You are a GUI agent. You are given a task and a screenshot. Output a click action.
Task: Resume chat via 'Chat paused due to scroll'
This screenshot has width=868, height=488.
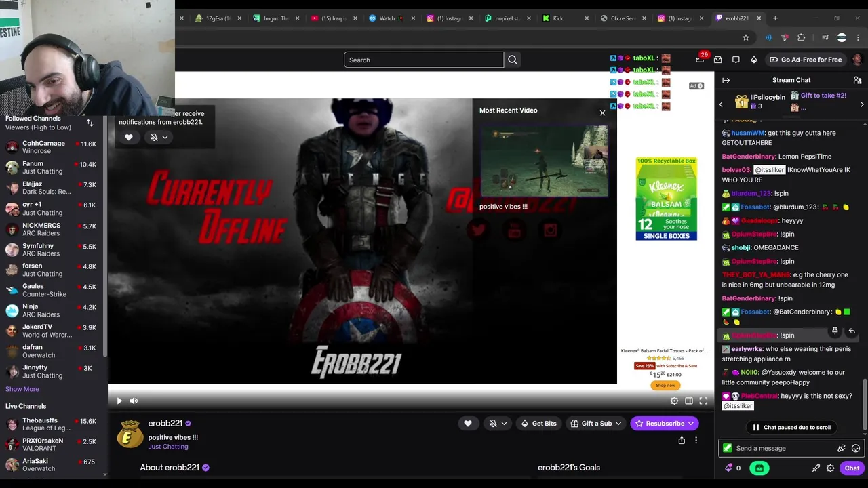point(790,427)
